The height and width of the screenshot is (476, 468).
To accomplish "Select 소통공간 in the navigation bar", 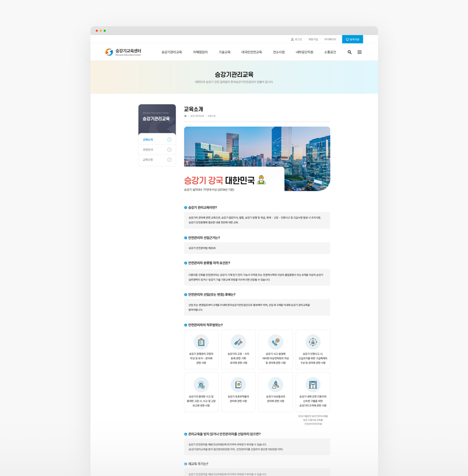I will [x=330, y=52].
